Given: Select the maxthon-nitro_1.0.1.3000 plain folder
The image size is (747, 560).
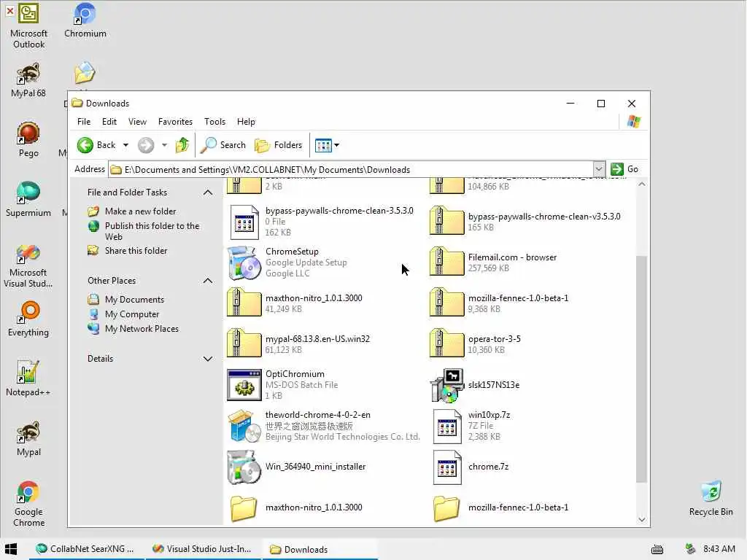Looking at the screenshot, I should (x=244, y=507).
